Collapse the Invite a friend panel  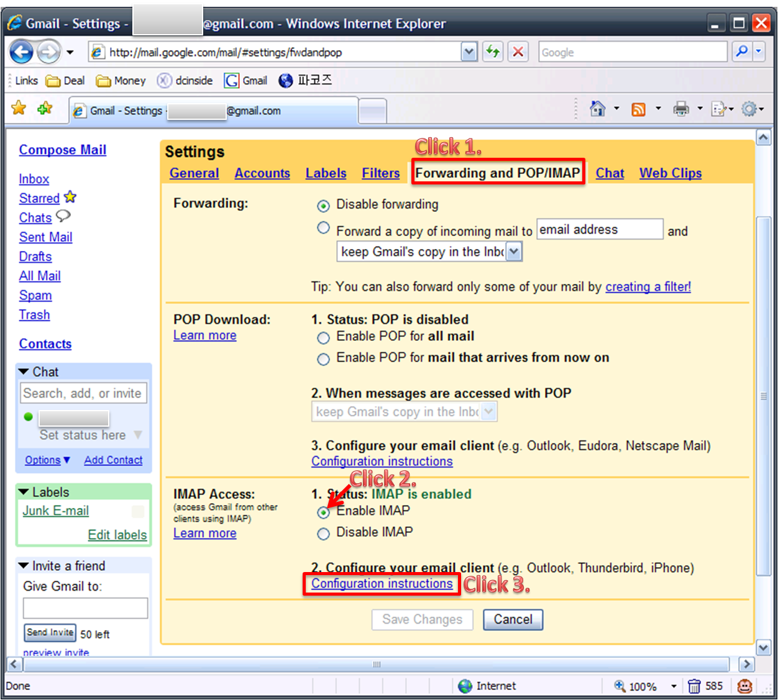(x=24, y=566)
